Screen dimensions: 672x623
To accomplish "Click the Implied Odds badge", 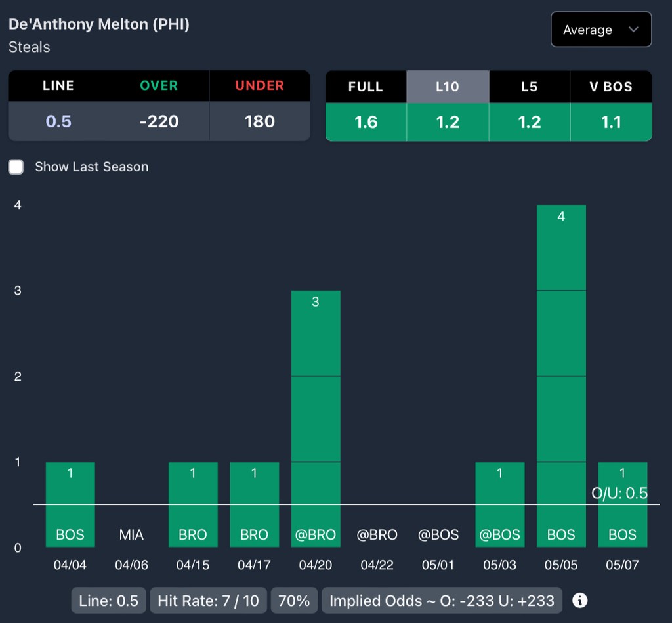I will coord(442,600).
